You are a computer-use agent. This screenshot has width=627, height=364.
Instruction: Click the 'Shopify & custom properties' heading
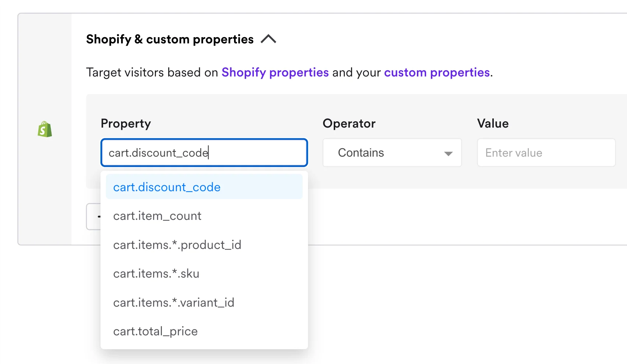tap(170, 39)
